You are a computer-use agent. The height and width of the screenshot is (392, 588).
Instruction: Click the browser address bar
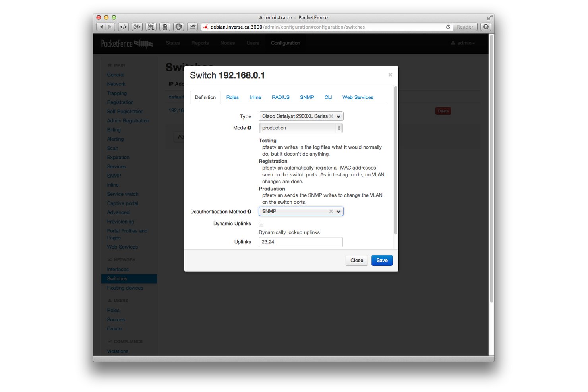[x=326, y=27]
